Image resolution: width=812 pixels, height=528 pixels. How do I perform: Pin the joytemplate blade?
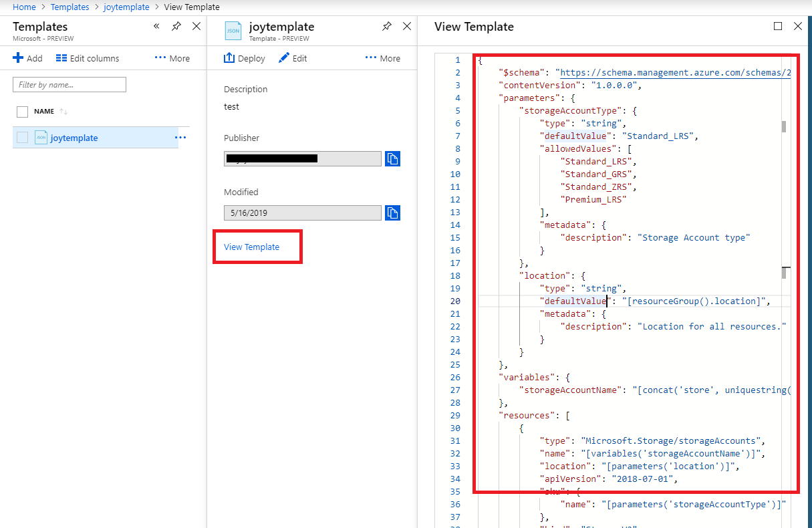[386, 26]
